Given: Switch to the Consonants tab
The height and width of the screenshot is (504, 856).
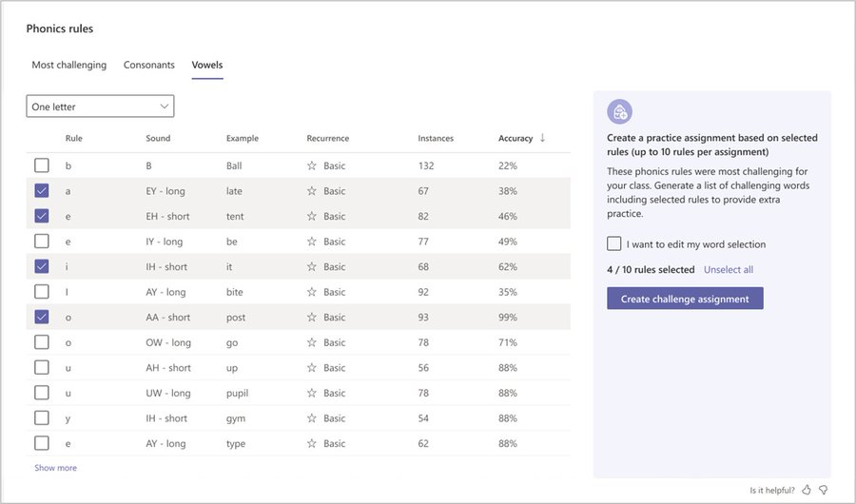Looking at the screenshot, I should 149,65.
